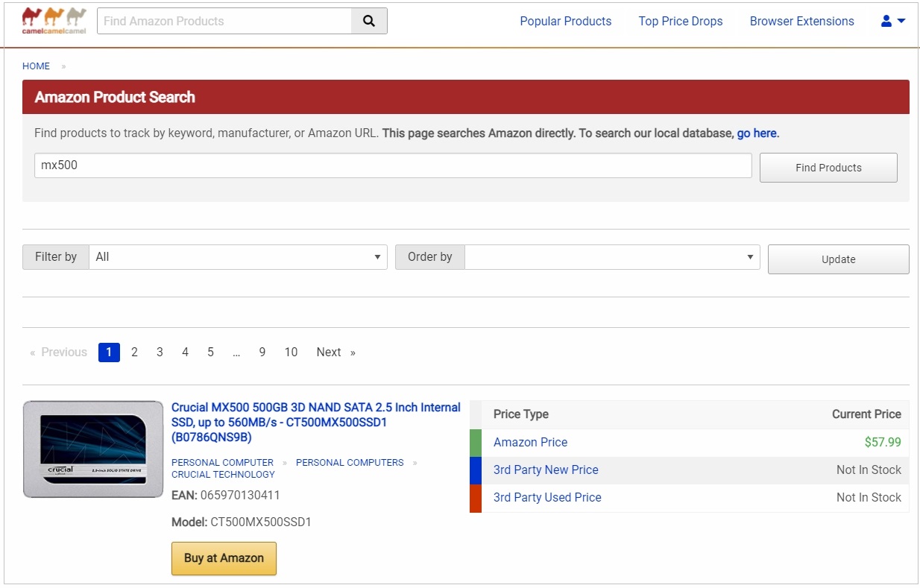
Task: Click the camelcamelcamel logo
Action: coord(54,21)
